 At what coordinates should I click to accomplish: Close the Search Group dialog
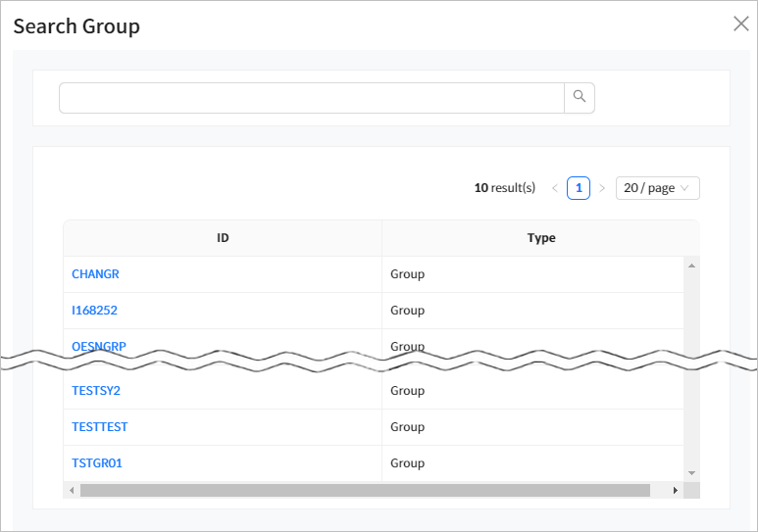click(x=740, y=24)
